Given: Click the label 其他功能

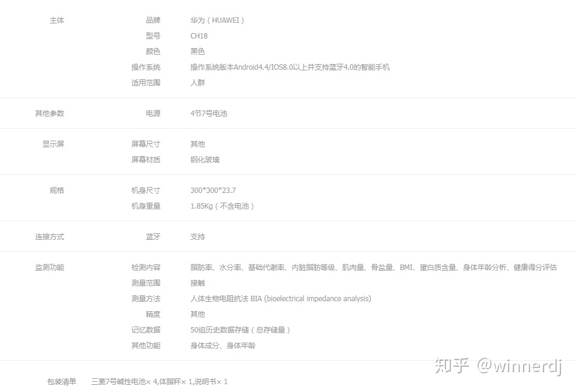Looking at the screenshot, I should [146, 346].
